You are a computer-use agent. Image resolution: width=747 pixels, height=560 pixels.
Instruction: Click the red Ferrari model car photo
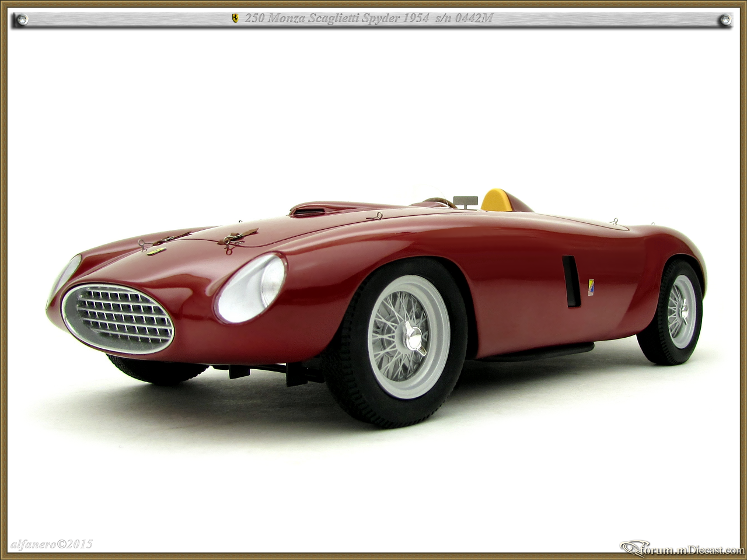[376, 309]
